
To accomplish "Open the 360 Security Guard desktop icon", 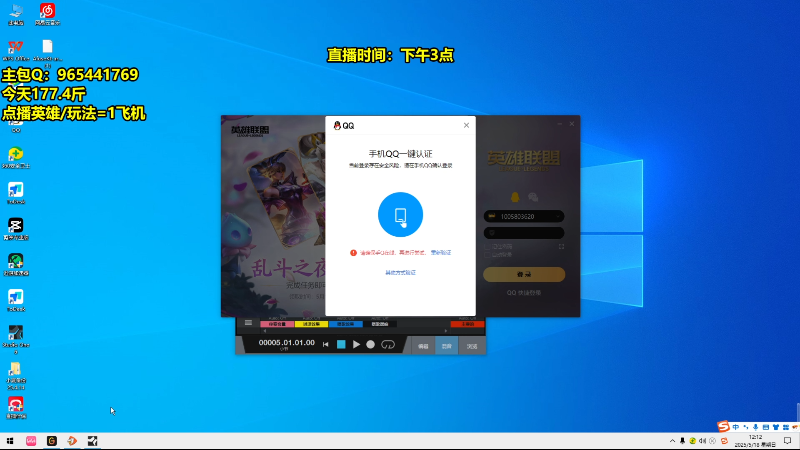I will point(16,157).
